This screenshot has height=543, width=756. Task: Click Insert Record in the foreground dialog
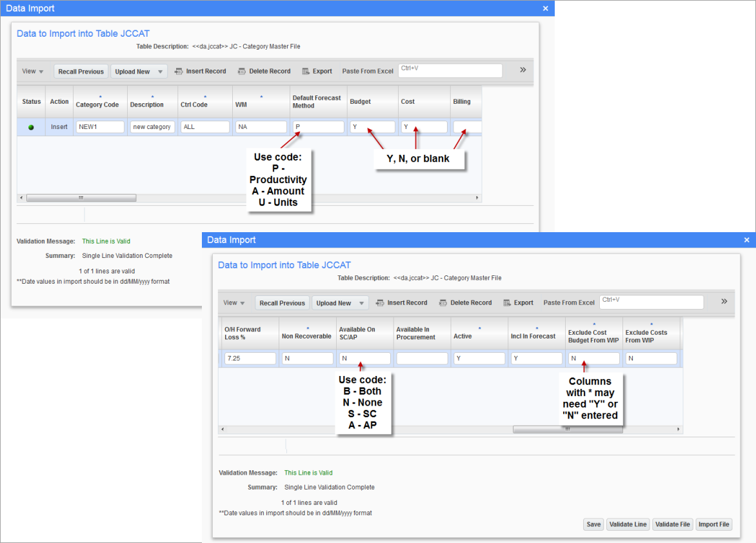click(401, 302)
